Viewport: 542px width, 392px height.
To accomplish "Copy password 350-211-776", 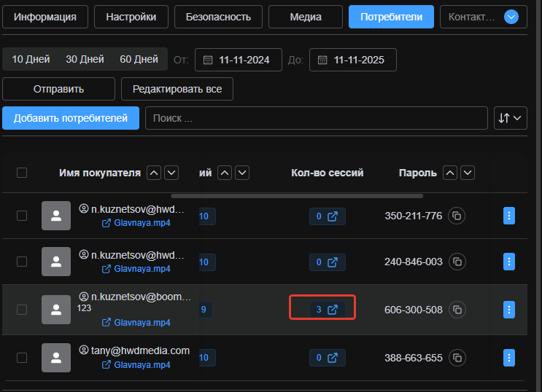I will pos(457,216).
